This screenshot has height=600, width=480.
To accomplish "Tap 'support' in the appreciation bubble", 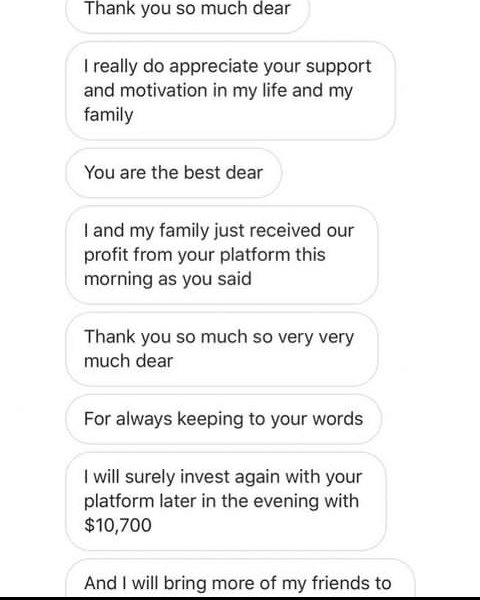I will [338, 67].
